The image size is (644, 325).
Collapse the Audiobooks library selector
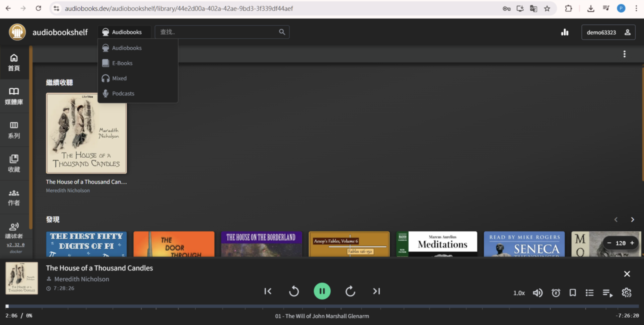124,32
